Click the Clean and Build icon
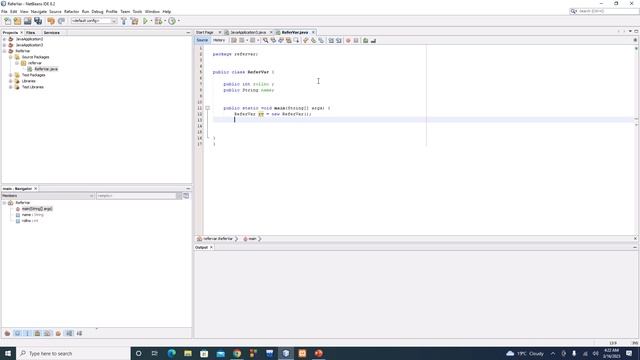This screenshot has height=360, width=640. [134, 21]
